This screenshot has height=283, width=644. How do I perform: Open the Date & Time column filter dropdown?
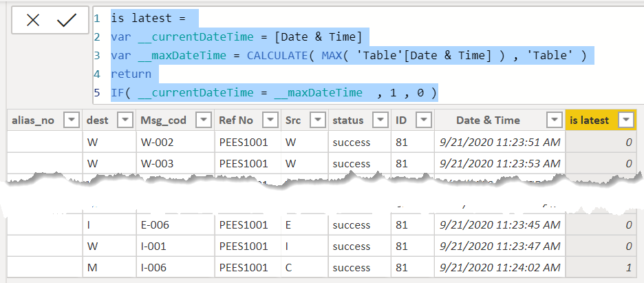point(555,120)
